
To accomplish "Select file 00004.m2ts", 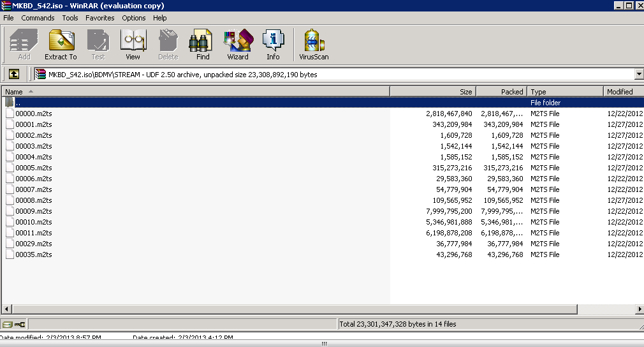I will click(34, 157).
